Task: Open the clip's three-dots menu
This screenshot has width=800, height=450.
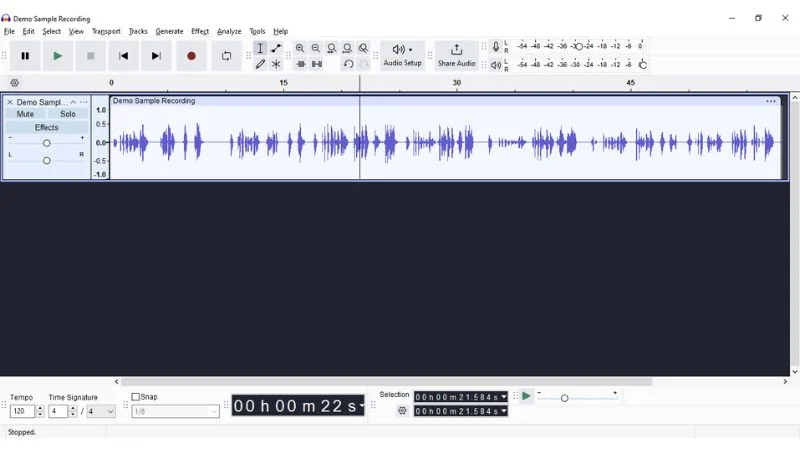Action: [770, 101]
